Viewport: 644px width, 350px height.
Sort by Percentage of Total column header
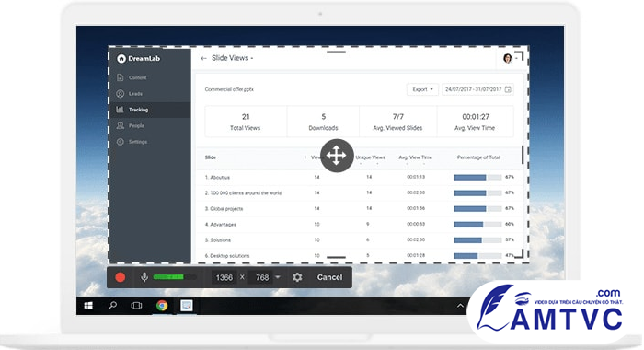478,157
